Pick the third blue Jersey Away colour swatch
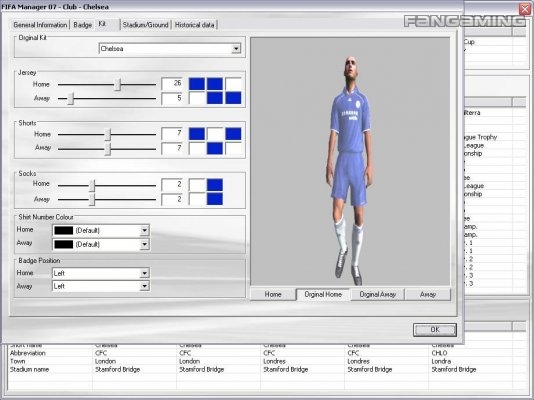 (x=233, y=98)
